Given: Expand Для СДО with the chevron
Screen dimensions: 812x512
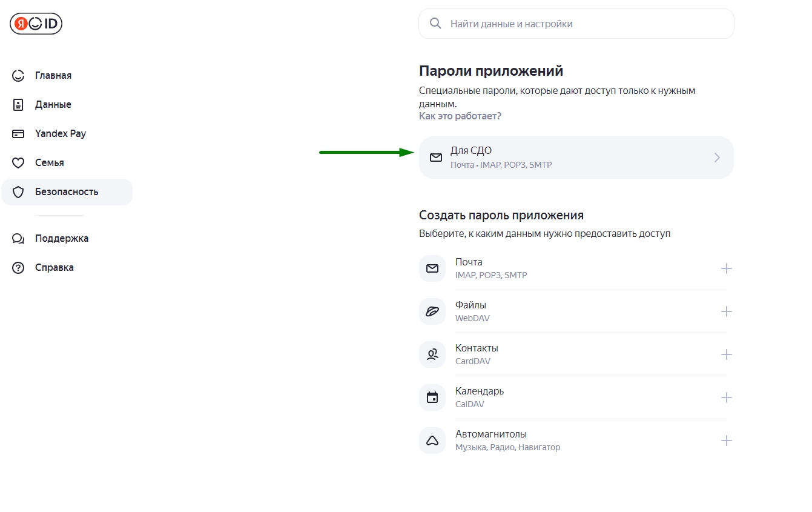Looking at the screenshot, I should (x=718, y=158).
